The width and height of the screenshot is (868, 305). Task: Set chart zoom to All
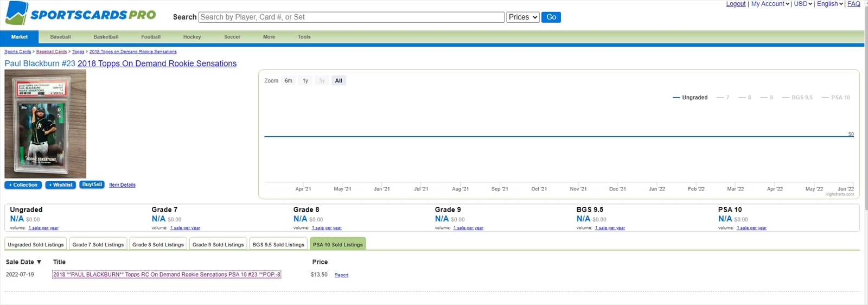click(339, 81)
